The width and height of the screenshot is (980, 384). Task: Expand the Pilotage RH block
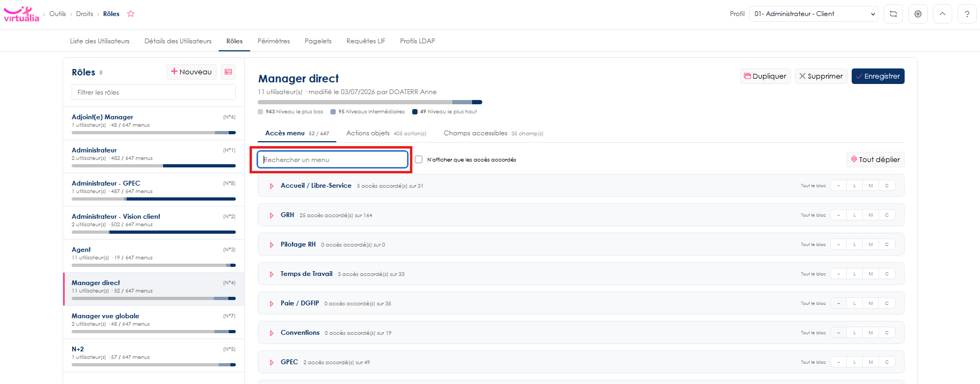point(272,245)
